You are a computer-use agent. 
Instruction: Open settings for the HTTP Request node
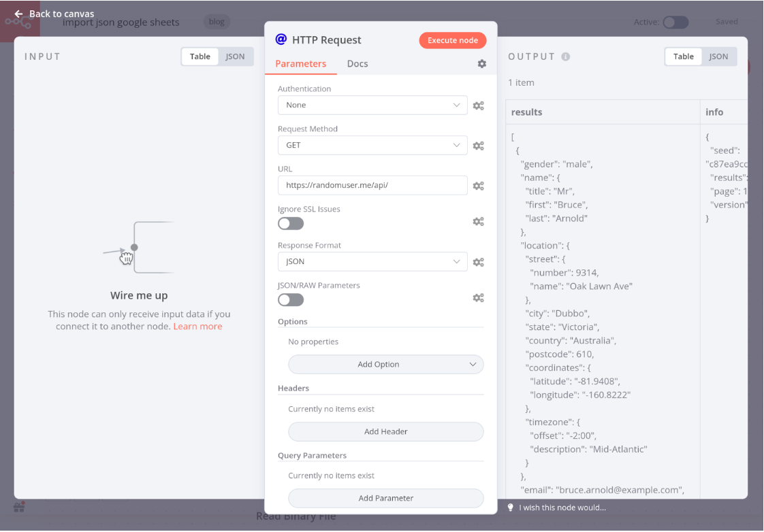pos(481,63)
